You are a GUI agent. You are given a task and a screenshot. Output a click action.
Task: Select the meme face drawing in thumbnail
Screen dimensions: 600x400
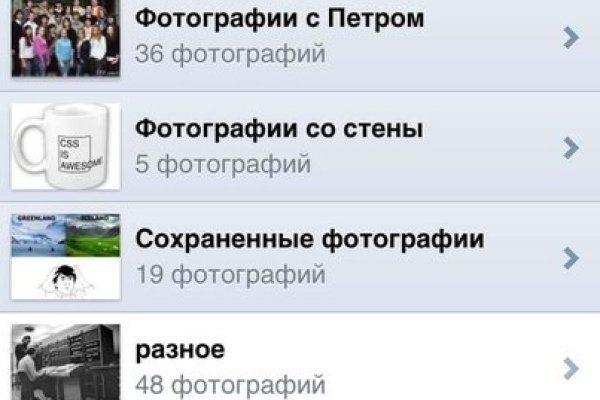[66, 279]
